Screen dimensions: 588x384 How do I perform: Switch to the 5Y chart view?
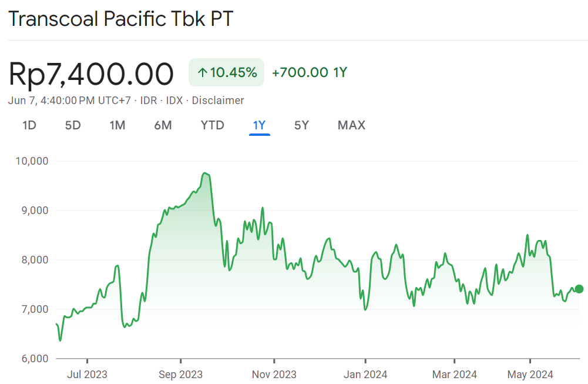[301, 125]
